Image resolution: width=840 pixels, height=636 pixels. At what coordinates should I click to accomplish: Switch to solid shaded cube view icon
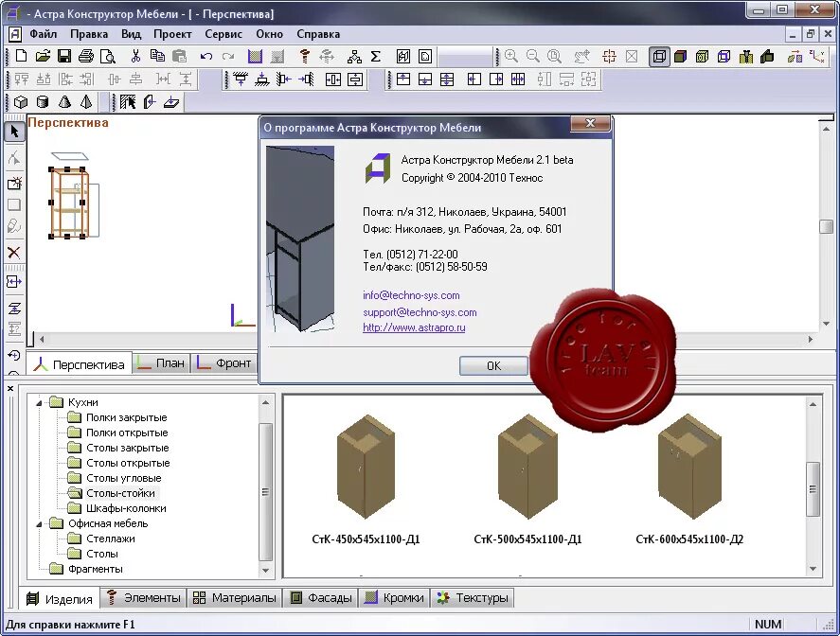[x=680, y=56]
